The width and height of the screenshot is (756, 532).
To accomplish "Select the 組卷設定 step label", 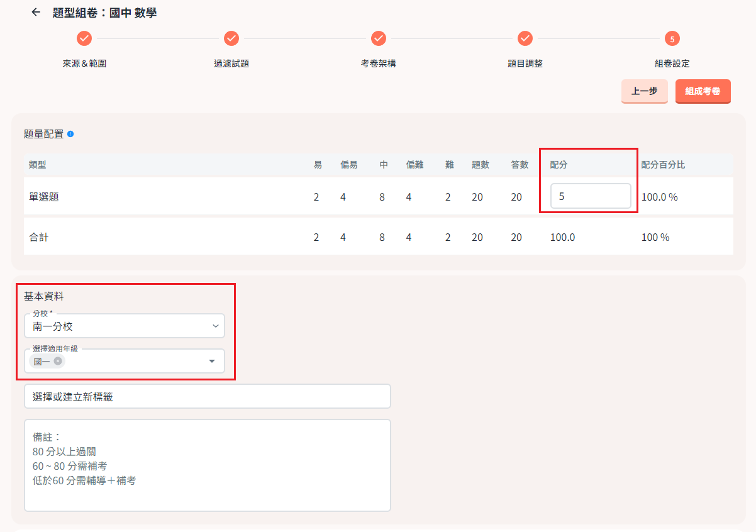I will 672,64.
